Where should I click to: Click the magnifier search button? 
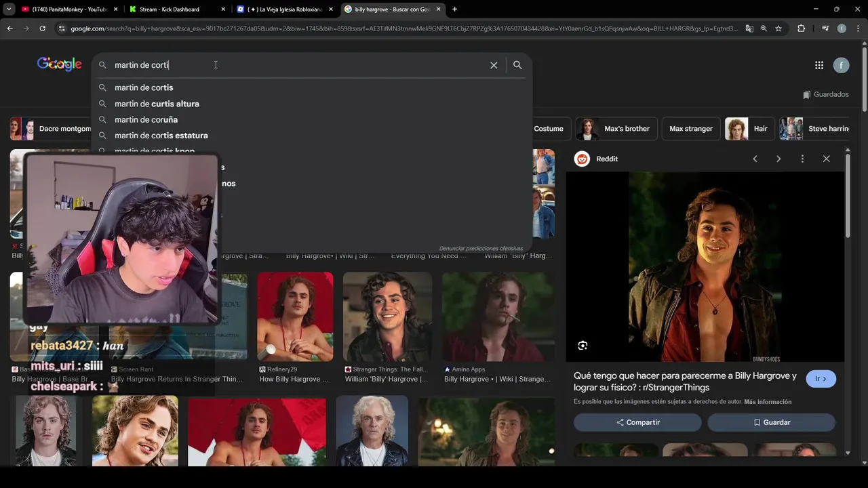pos(517,65)
